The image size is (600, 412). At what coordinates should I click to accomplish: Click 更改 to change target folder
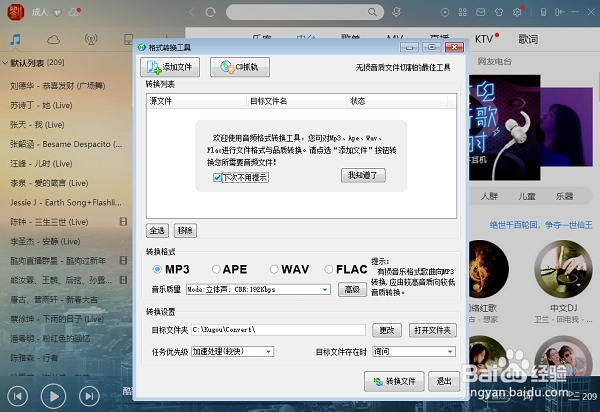(387, 330)
